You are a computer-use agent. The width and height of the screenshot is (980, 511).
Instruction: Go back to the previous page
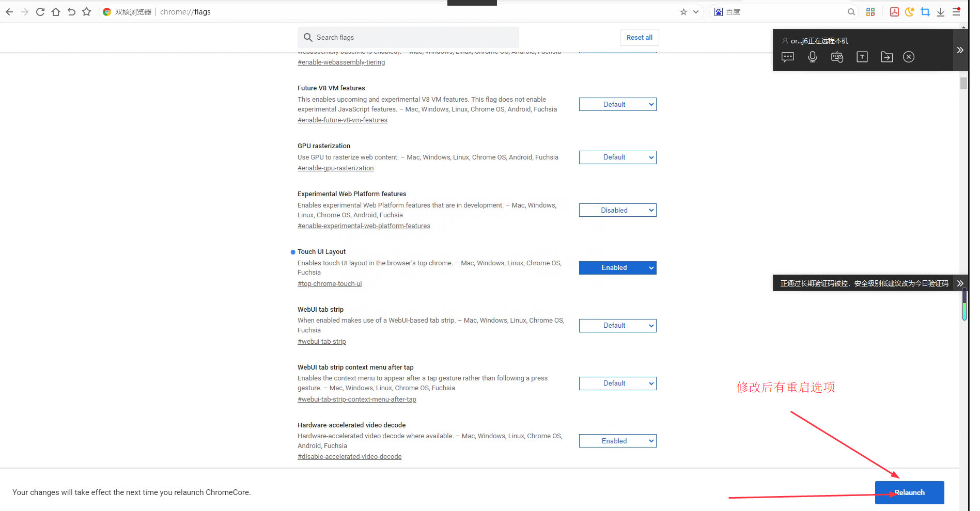coord(9,12)
